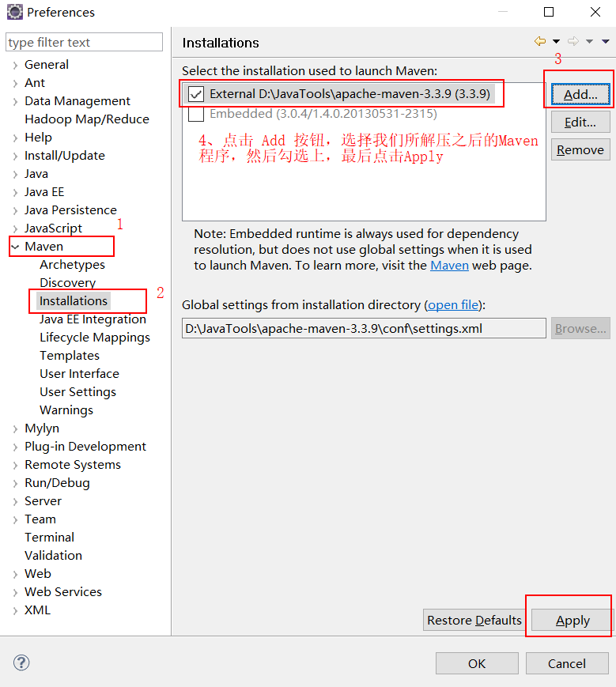
Task: Select the Validation preferences item
Action: click(53, 556)
